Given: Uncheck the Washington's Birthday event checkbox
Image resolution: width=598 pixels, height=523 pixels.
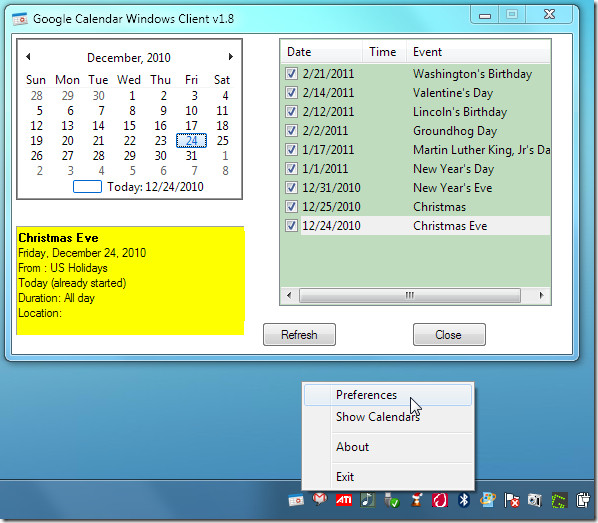Looking at the screenshot, I should [x=291, y=73].
